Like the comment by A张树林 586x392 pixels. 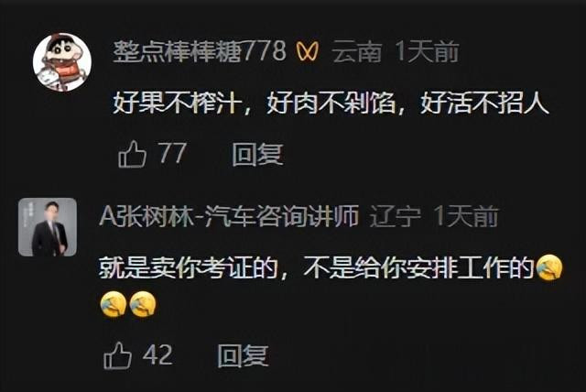click(118, 355)
